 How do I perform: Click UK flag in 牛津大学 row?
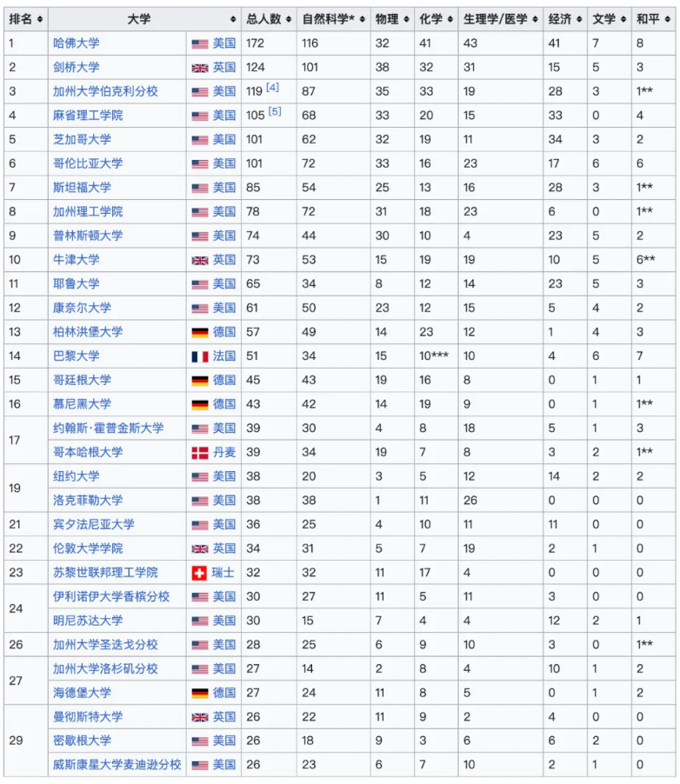(200, 261)
